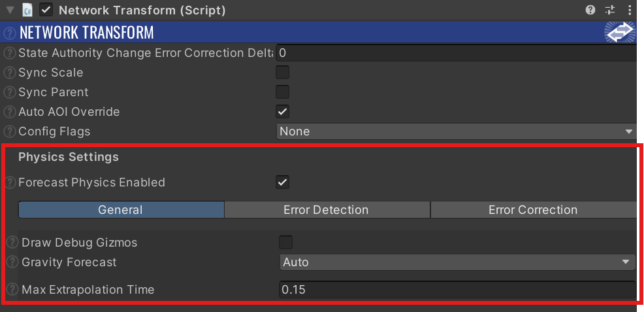Viewport: 644px width, 312px height.
Task: Enable the Sync Scale checkbox
Action: point(282,73)
